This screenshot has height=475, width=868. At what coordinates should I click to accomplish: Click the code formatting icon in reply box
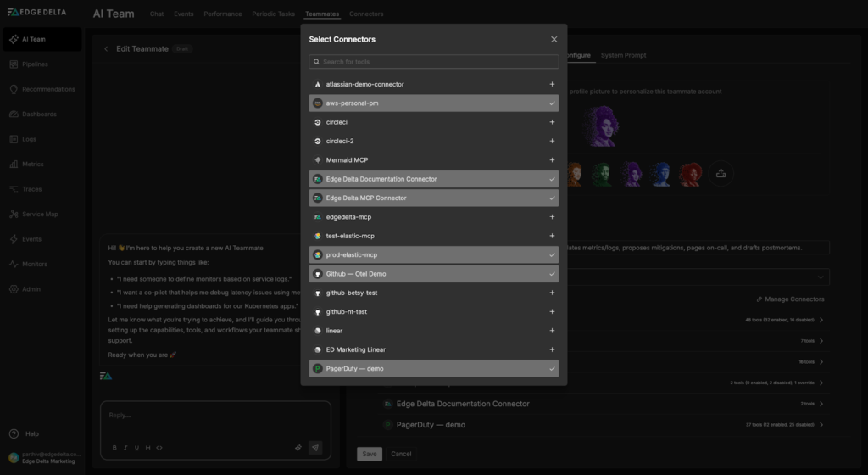(x=159, y=447)
